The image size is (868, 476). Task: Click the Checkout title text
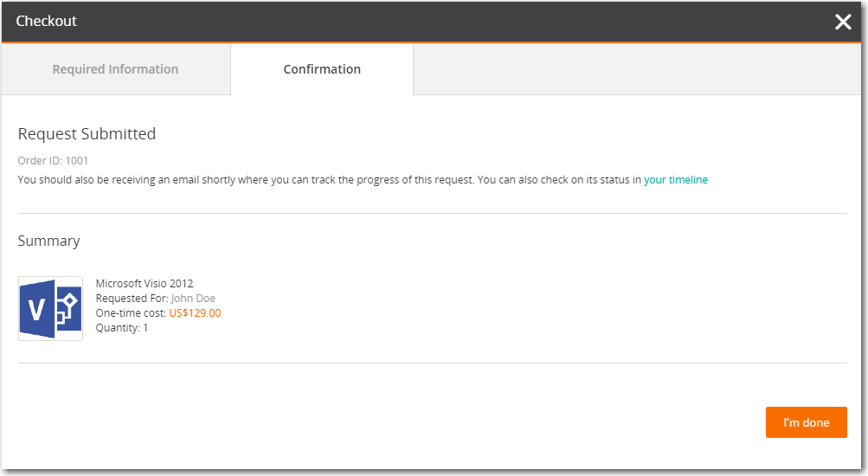(47, 21)
